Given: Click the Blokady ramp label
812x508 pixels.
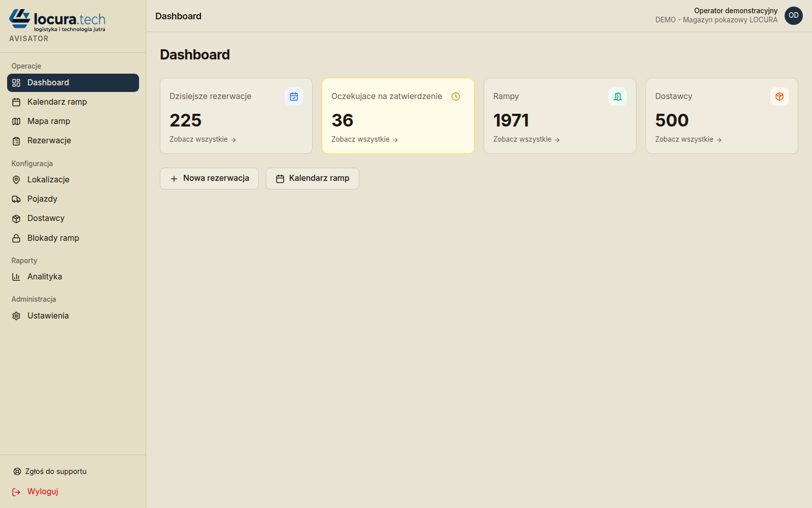Looking at the screenshot, I should (x=53, y=238).
